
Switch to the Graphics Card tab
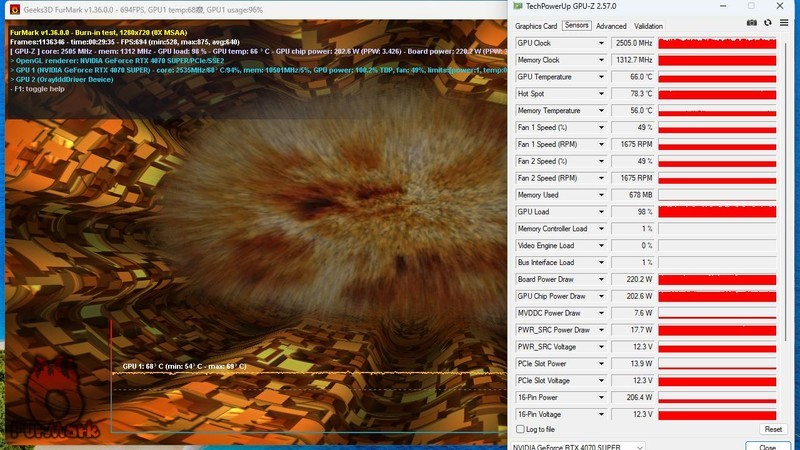536,26
